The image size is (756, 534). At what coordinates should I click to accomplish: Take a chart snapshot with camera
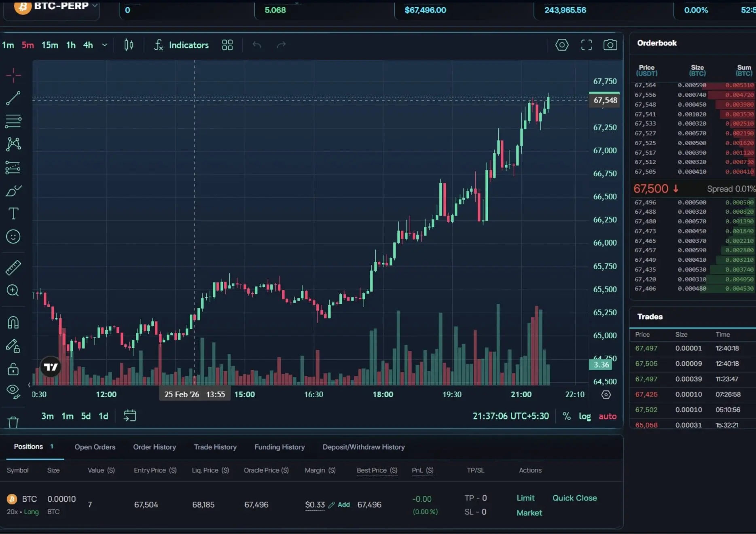click(610, 45)
